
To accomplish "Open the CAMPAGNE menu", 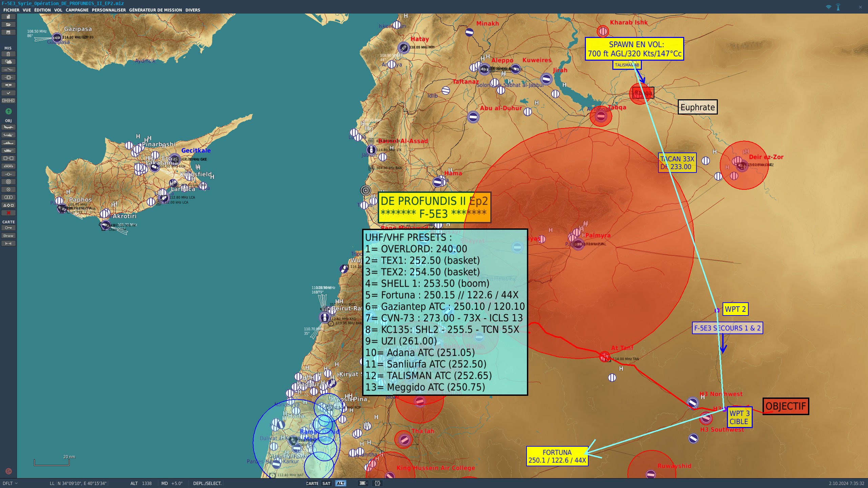I will pyautogui.click(x=77, y=10).
